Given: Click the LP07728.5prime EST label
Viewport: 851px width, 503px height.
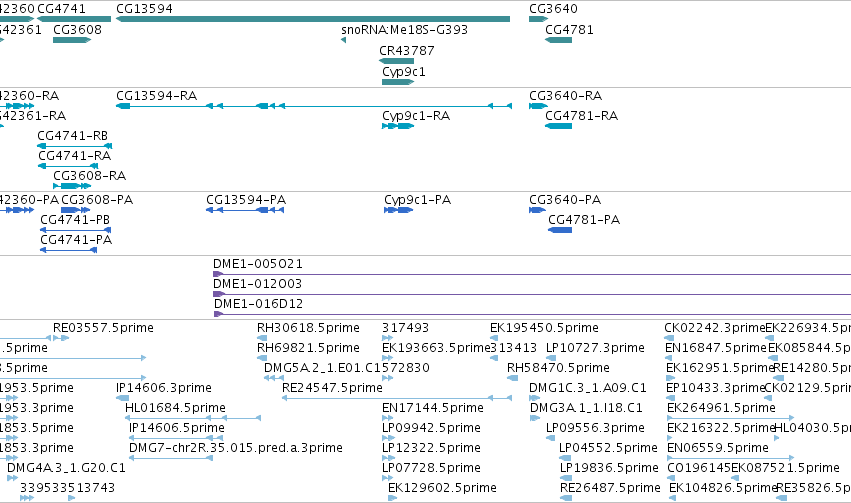Looking at the screenshot, I should click(431, 468).
